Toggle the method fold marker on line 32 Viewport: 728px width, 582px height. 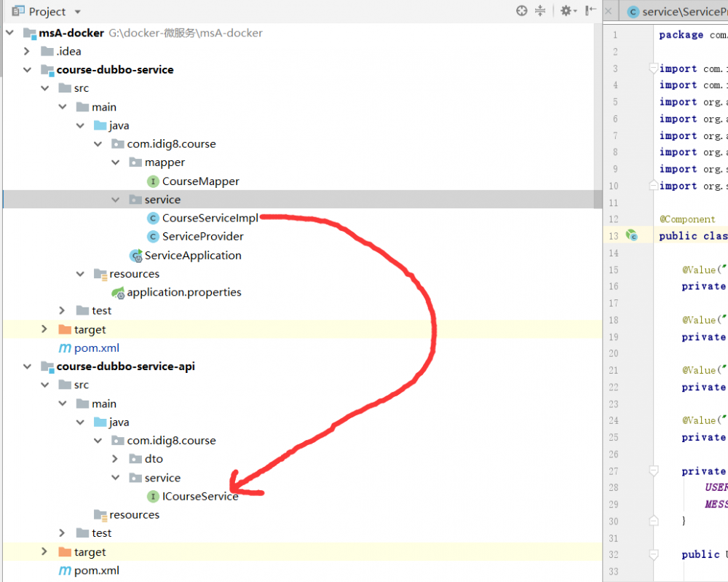point(653,554)
